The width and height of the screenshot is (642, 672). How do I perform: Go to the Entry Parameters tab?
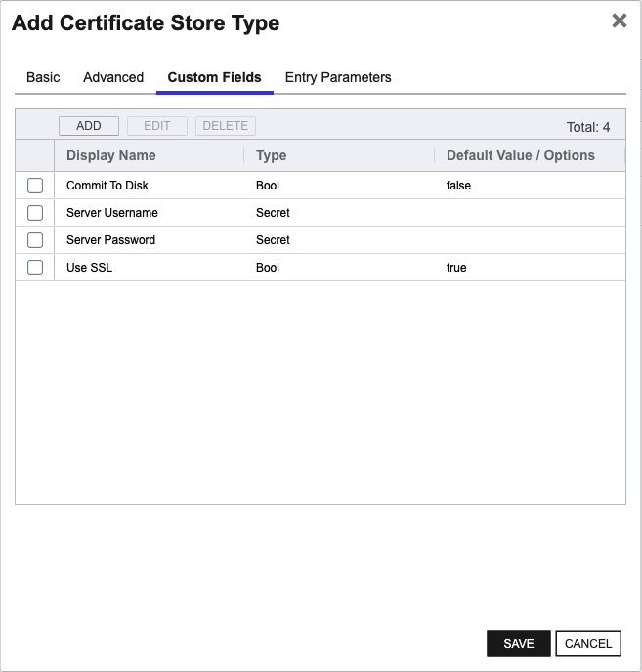click(x=338, y=77)
